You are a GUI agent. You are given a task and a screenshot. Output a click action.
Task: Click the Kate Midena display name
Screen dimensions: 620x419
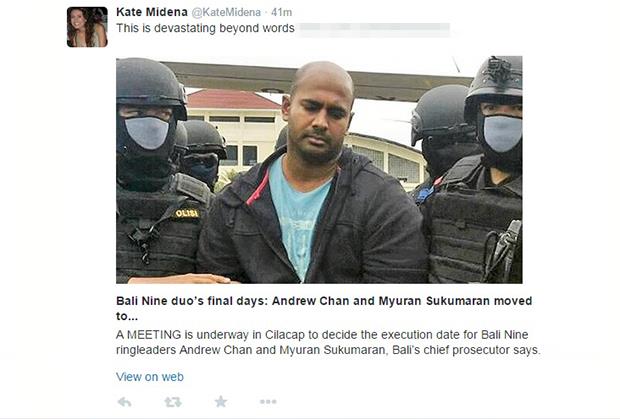click(x=151, y=12)
